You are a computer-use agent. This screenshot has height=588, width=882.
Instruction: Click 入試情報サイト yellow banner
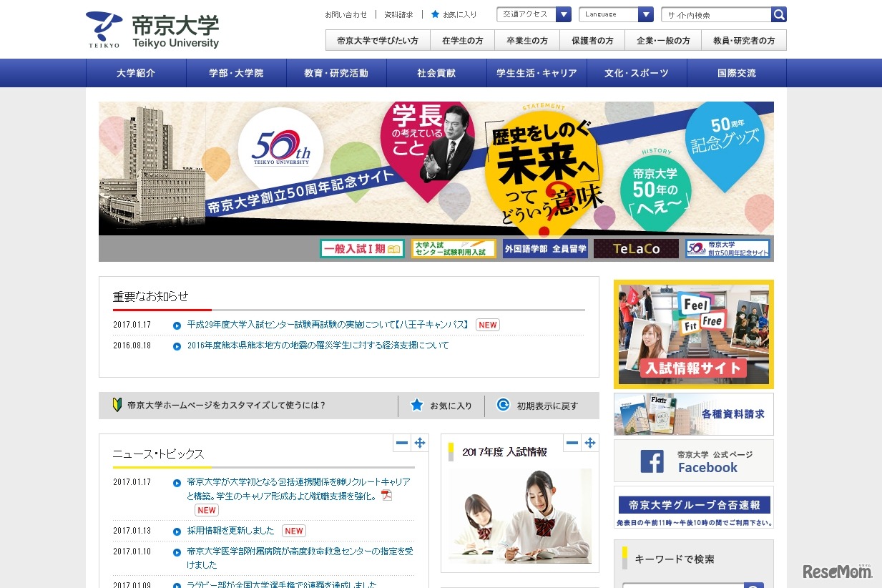693,334
